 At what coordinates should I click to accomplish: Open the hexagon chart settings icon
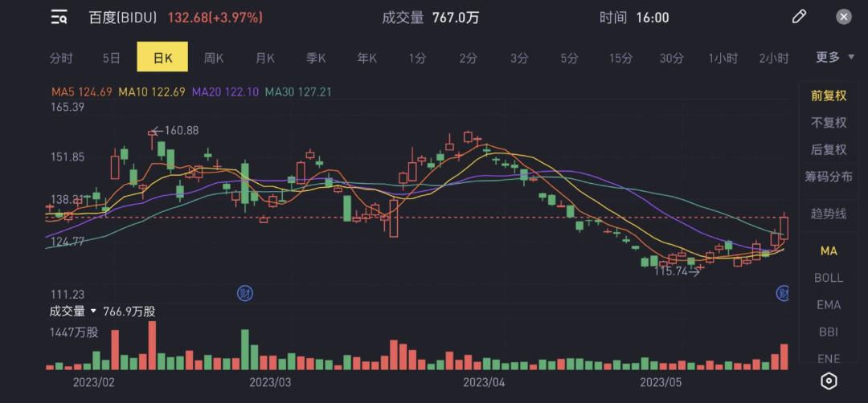(x=828, y=381)
